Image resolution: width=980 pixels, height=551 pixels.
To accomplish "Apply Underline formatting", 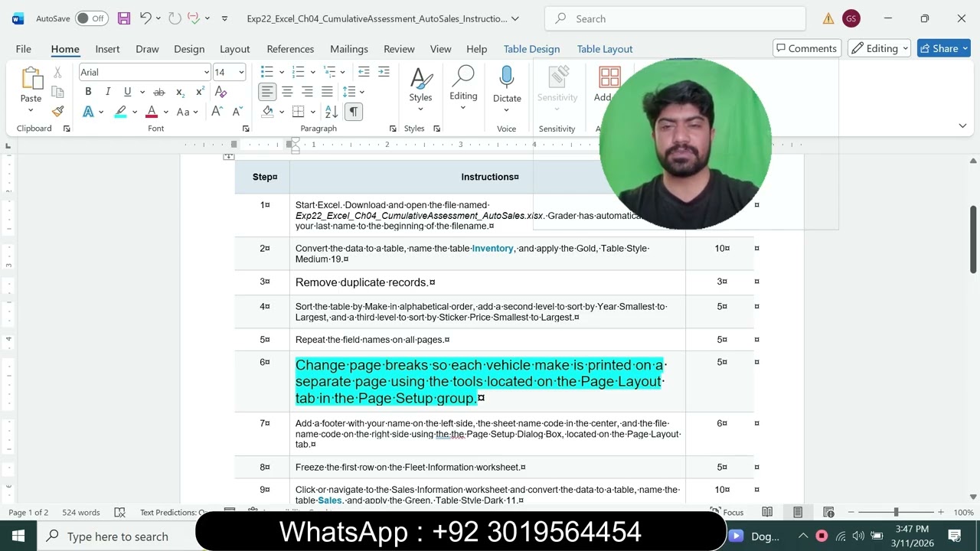I will point(127,92).
